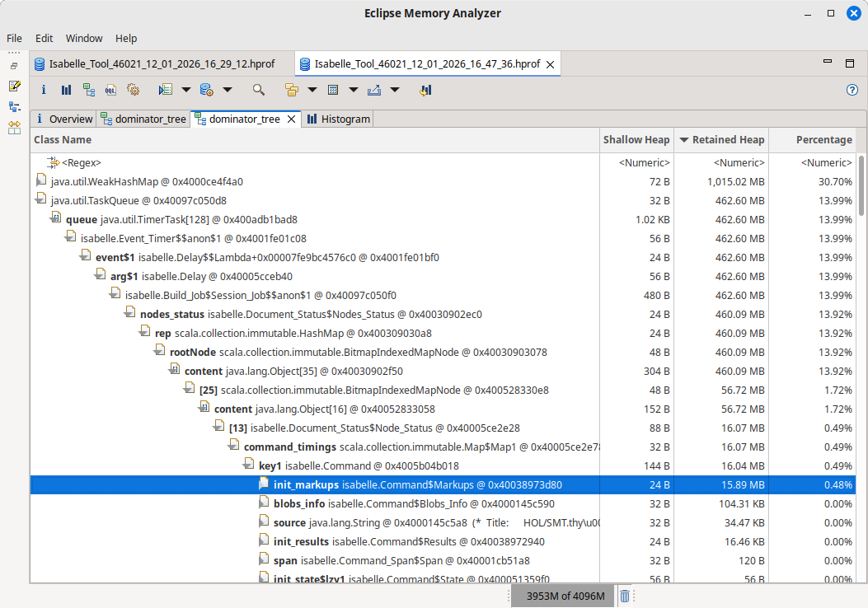This screenshot has height=608, width=868.
Task: Click the Thread Overview gear icon
Action: (x=133, y=90)
